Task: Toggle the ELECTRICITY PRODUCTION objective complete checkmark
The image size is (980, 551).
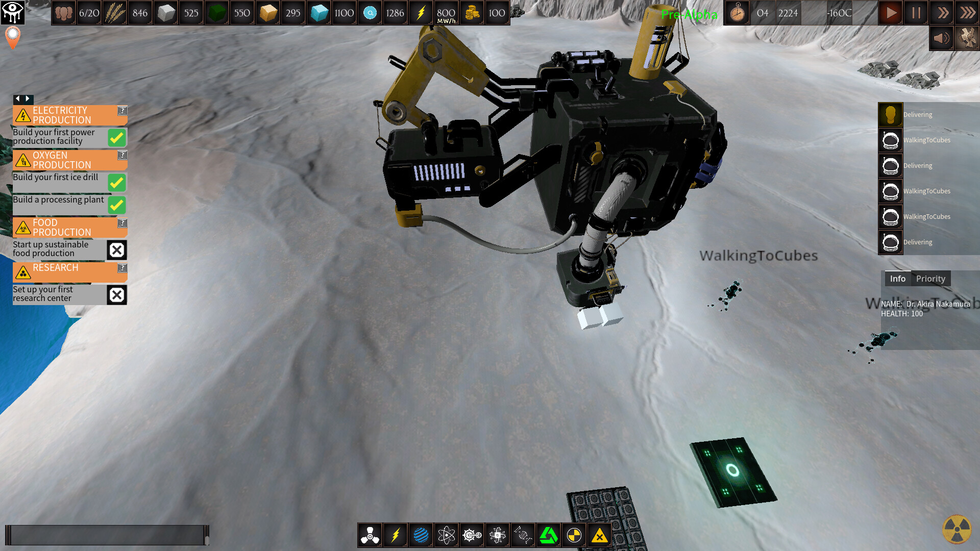Action: point(117,137)
